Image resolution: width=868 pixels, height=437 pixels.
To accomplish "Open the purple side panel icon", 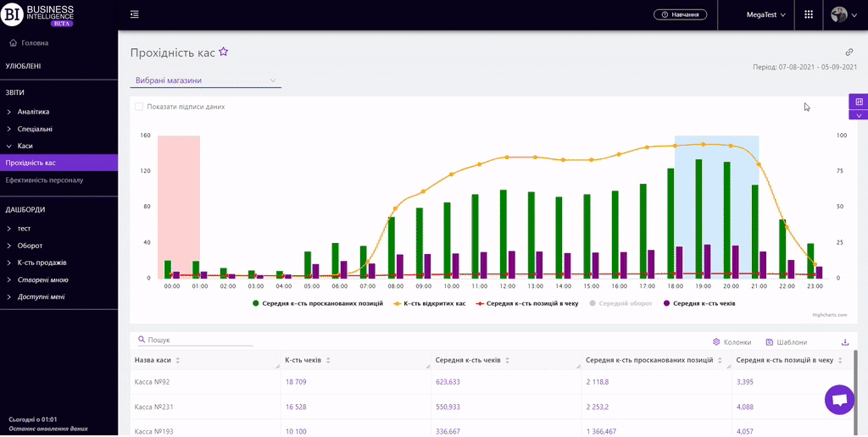I will [x=858, y=102].
